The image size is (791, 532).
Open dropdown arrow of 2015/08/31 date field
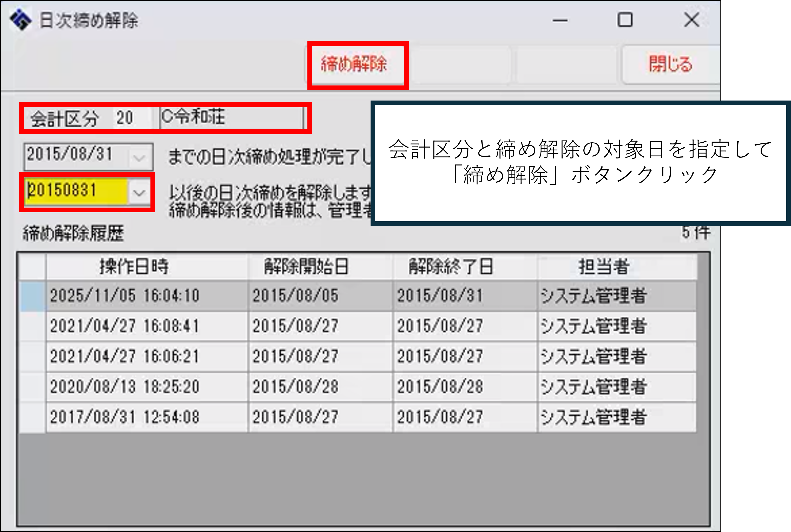[139, 157]
